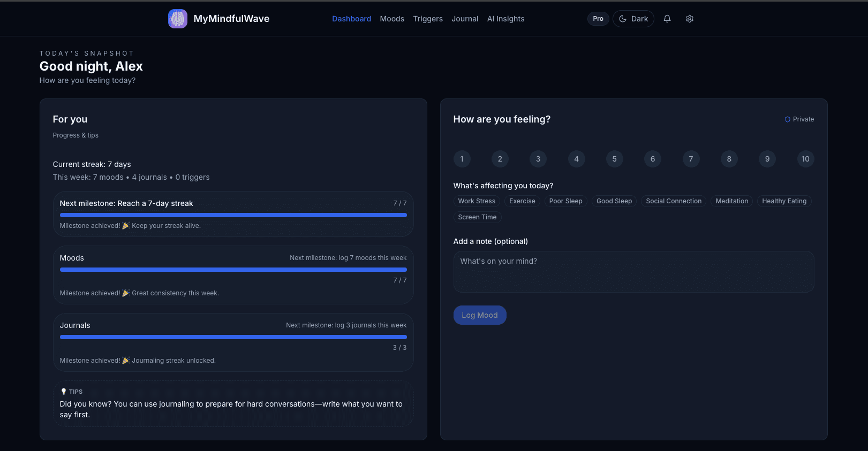Viewport: 868px width, 451px height.
Task: Select mood rating 10
Action: (806, 159)
